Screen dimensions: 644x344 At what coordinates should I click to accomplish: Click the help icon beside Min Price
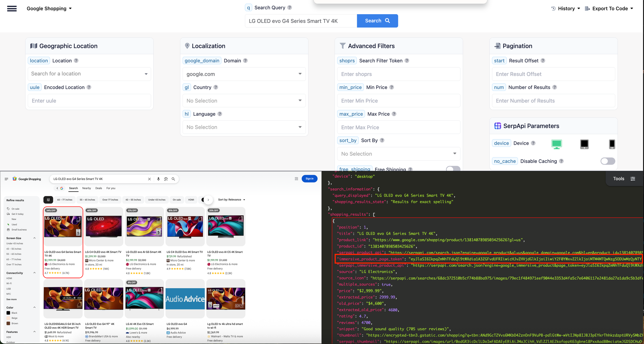(x=392, y=87)
